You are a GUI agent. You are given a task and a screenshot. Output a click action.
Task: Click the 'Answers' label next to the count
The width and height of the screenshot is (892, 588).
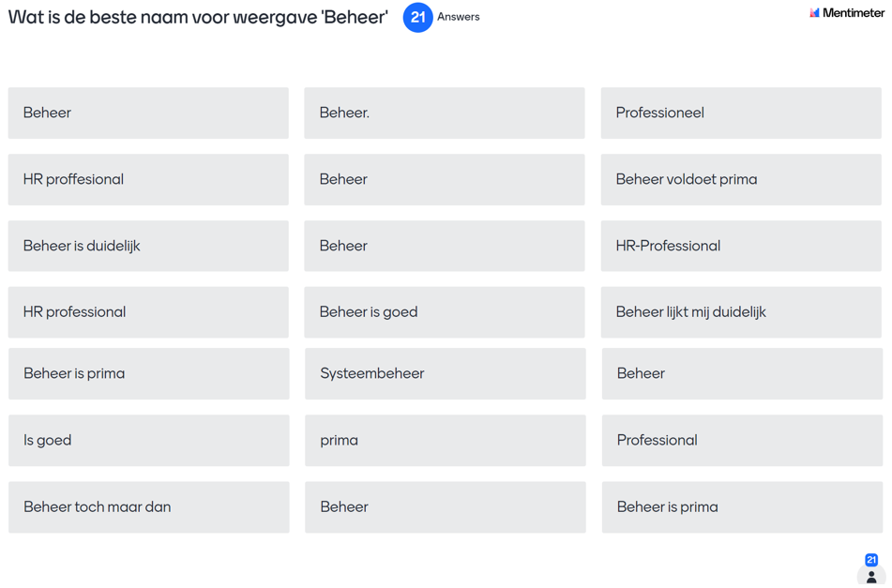pyautogui.click(x=459, y=17)
